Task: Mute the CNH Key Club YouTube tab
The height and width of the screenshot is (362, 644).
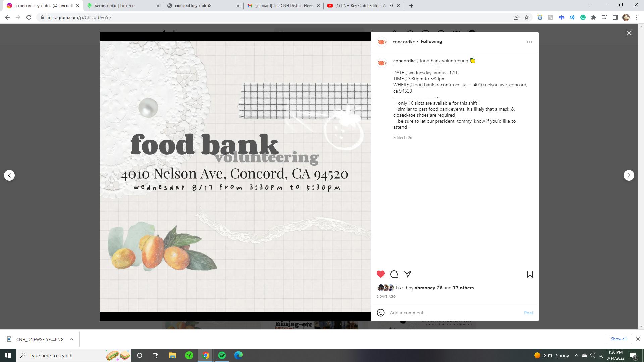Action: click(x=391, y=6)
